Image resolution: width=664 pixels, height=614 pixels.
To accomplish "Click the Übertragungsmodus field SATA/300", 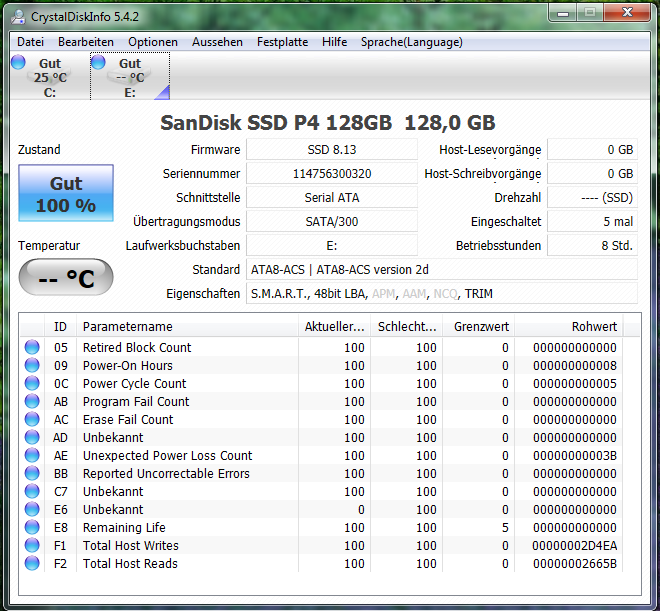I will 332,221.
